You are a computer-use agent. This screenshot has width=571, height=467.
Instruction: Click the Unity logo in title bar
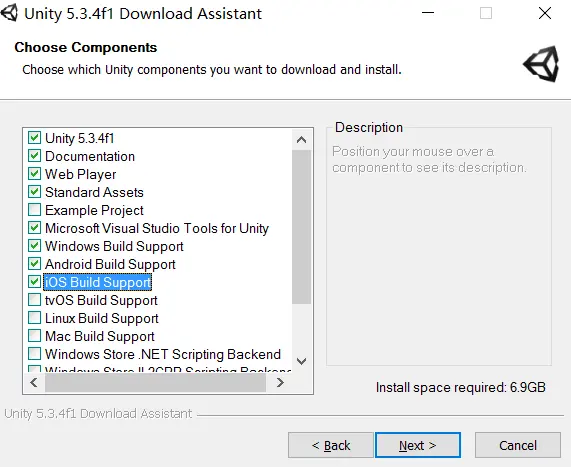click(9, 13)
